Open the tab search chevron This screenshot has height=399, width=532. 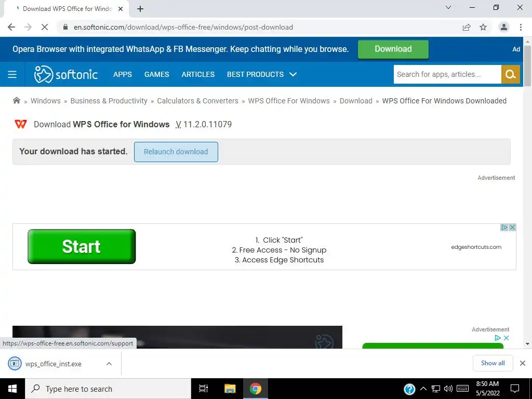(x=448, y=7)
